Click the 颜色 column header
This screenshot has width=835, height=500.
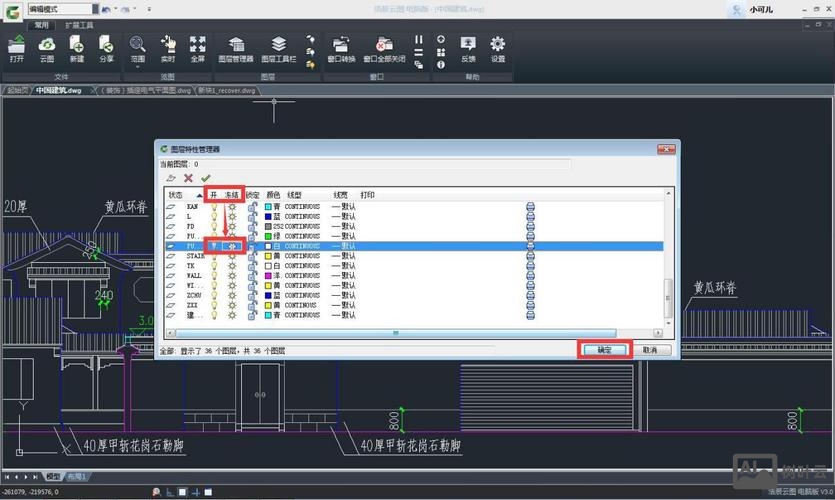point(273,195)
